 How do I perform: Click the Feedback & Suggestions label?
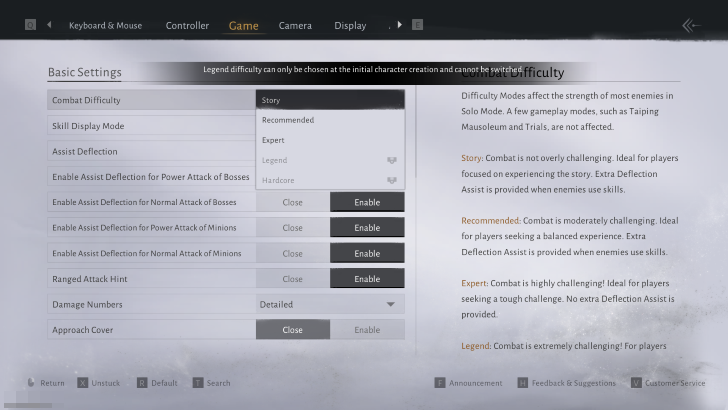pos(573,383)
